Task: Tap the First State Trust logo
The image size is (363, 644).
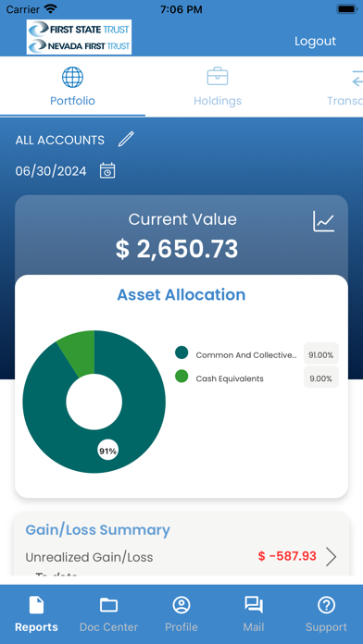Action: (x=79, y=37)
